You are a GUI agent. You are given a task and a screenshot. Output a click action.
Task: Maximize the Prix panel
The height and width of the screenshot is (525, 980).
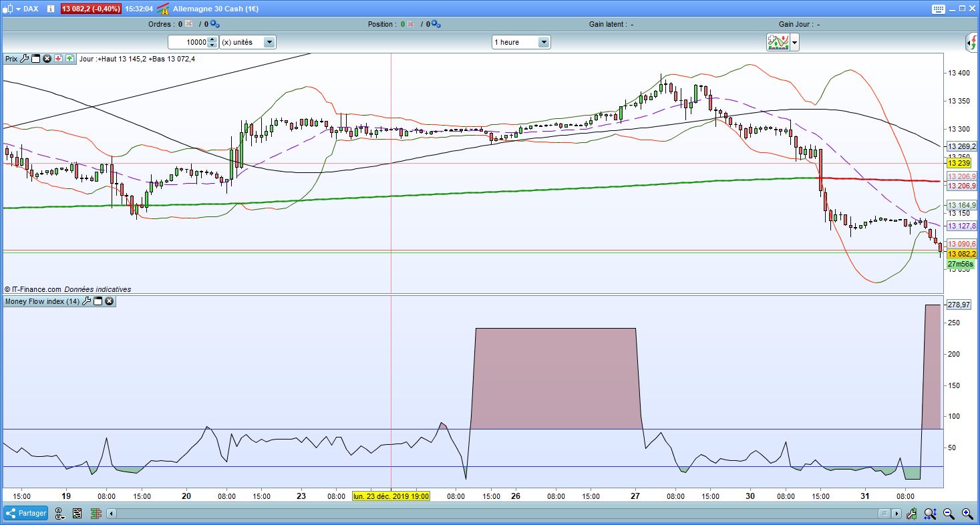pos(36,59)
